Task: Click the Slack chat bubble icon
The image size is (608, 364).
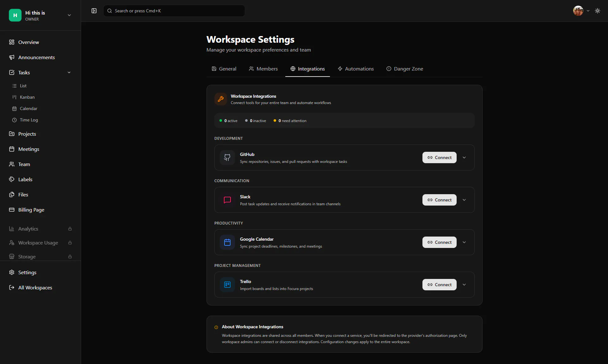Action: (227, 200)
